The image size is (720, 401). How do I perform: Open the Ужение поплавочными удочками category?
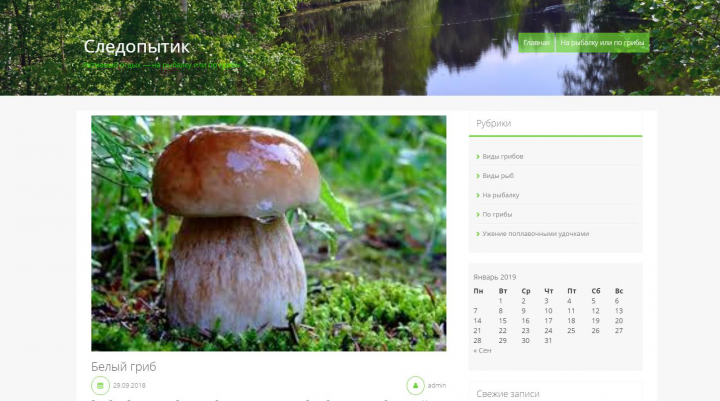click(535, 233)
